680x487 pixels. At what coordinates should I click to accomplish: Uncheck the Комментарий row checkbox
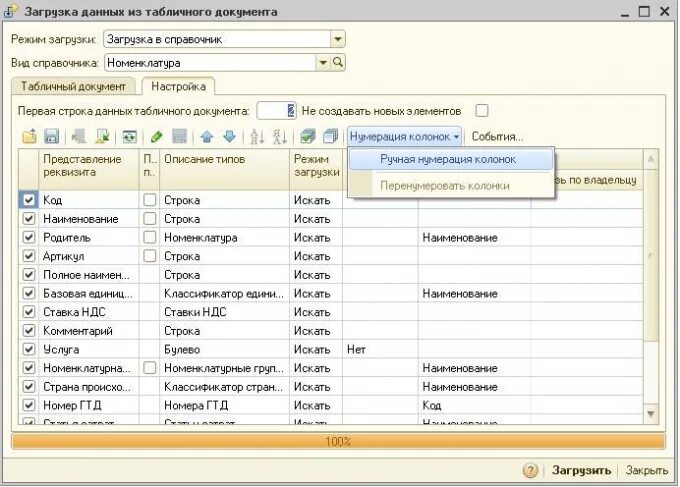coord(29,330)
